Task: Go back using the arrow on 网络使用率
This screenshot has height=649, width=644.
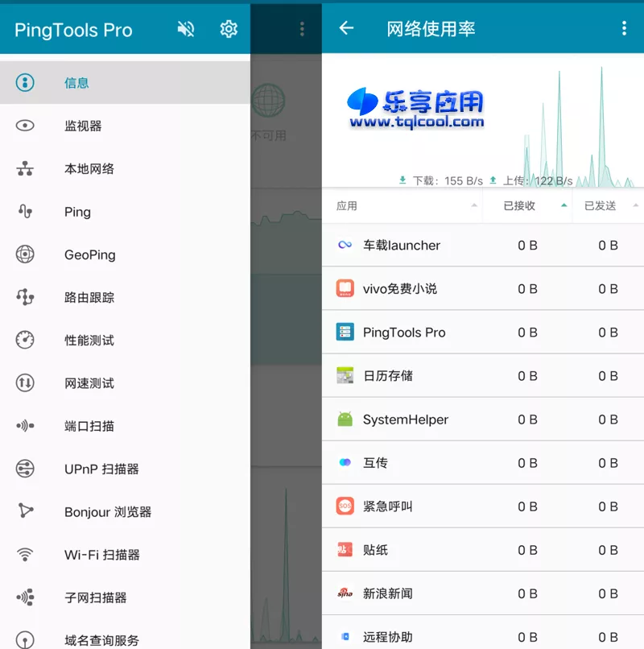Action: [346, 27]
